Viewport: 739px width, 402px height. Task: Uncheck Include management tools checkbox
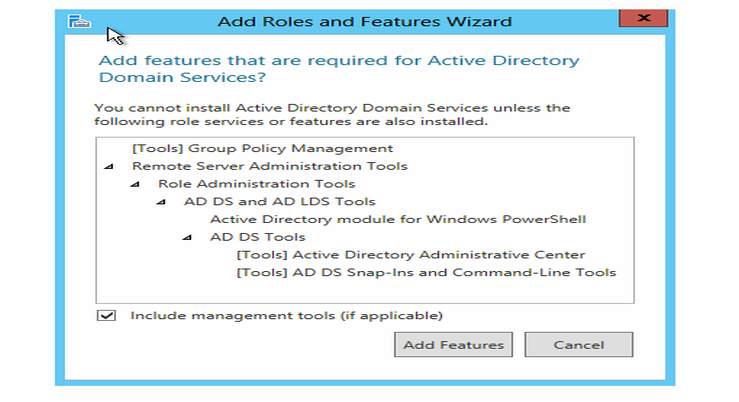click(x=106, y=316)
